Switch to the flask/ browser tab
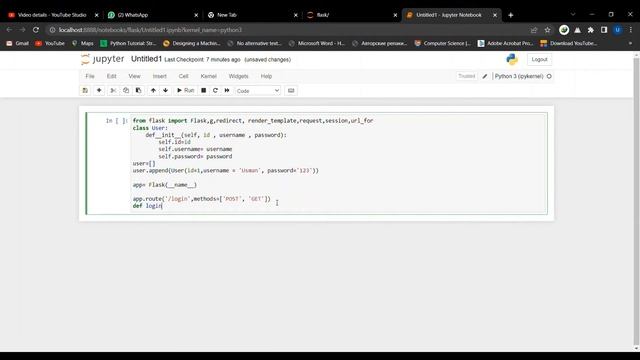The image size is (640, 360). (352, 15)
